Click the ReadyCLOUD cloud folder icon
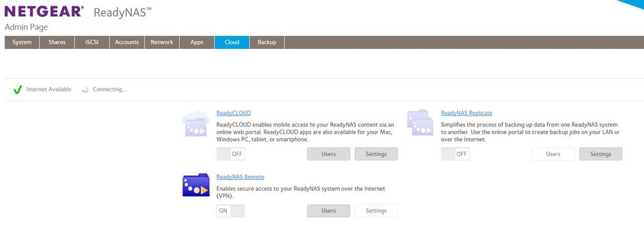 (x=196, y=123)
